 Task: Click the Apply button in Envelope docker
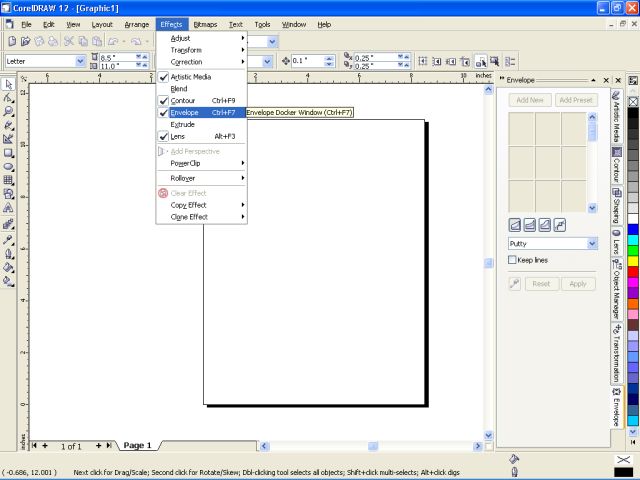pyautogui.click(x=578, y=284)
